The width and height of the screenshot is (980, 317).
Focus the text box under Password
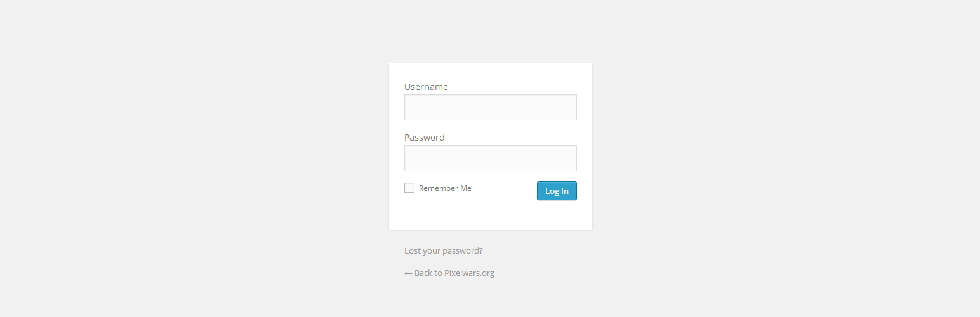click(490, 158)
